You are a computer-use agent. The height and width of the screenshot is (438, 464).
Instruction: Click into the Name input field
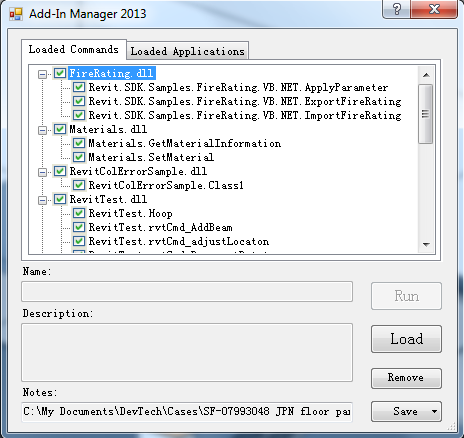(187, 292)
